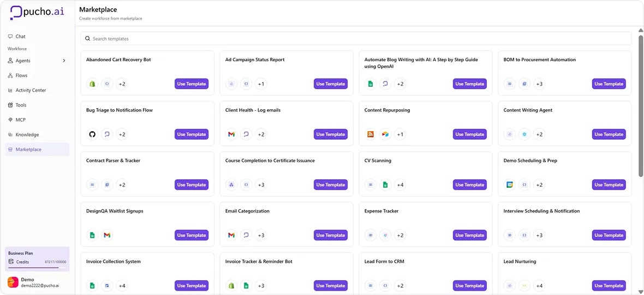Click +1 badge on Ad Campaign Status Report

click(261, 84)
